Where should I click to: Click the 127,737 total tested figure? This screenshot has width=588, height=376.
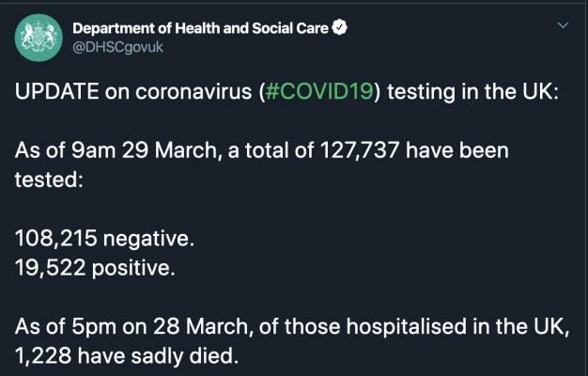(359, 150)
